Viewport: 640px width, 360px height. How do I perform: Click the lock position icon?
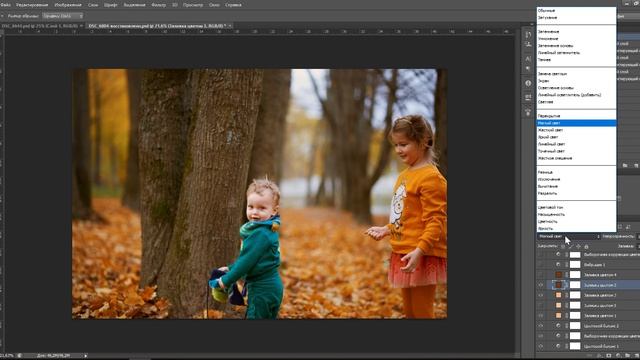point(578,247)
